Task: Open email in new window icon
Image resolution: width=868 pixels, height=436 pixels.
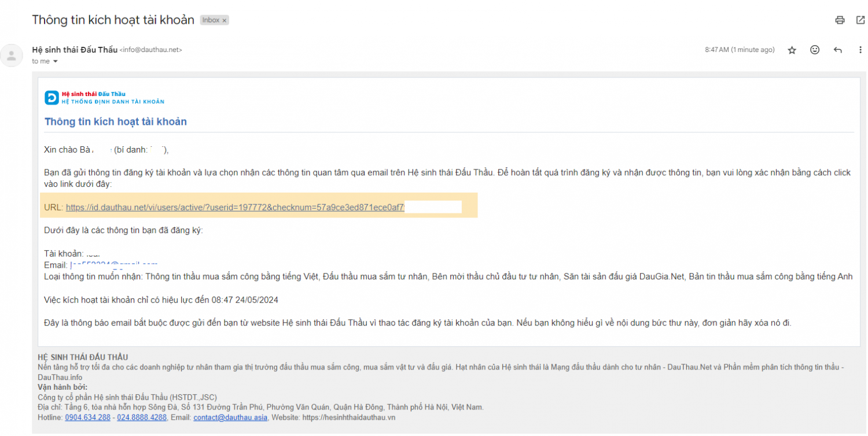Action: pos(860,20)
